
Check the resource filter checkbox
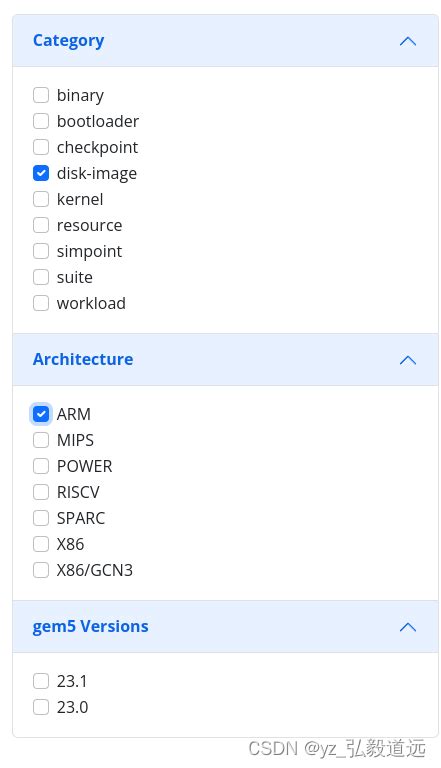tap(41, 225)
